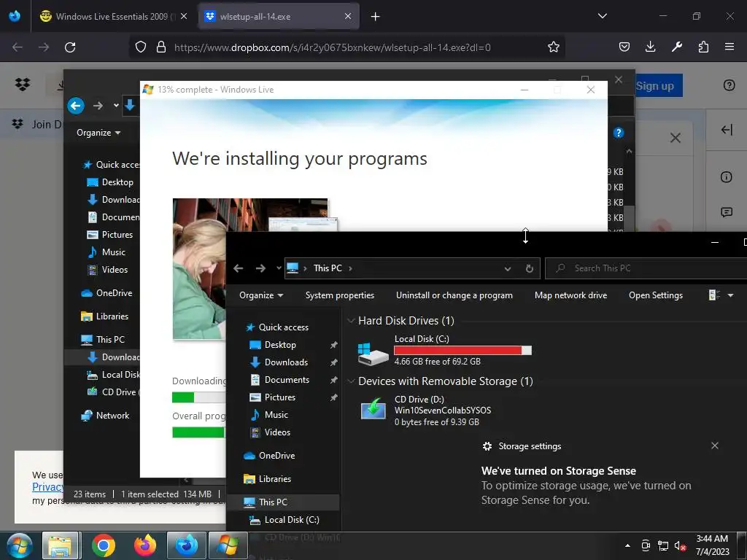Select Documents in This PC quick access
Viewport: 747px width, 560px height.
[x=287, y=380]
